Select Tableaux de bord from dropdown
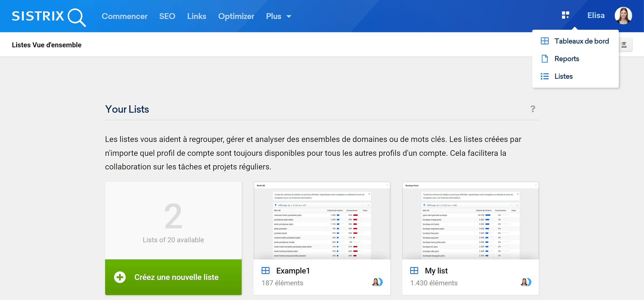Viewport: 644px width, 300px height. pos(575,41)
